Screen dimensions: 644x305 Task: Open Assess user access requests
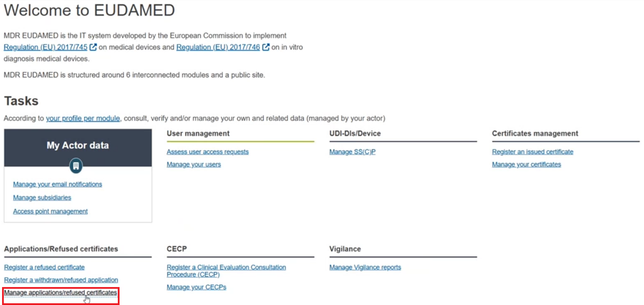point(208,152)
